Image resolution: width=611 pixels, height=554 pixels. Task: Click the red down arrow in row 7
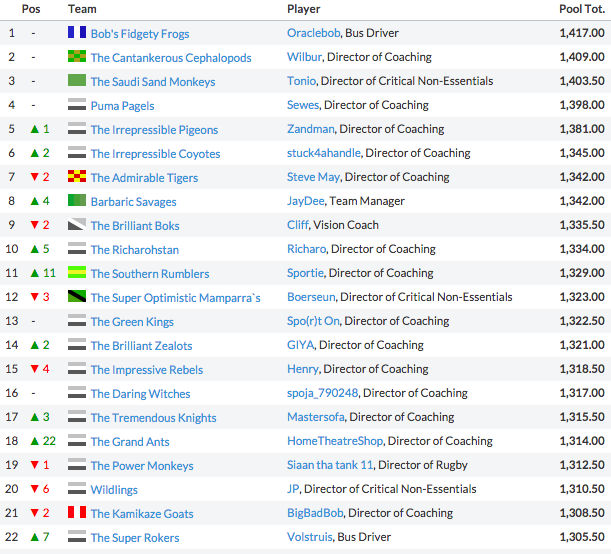(35, 177)
